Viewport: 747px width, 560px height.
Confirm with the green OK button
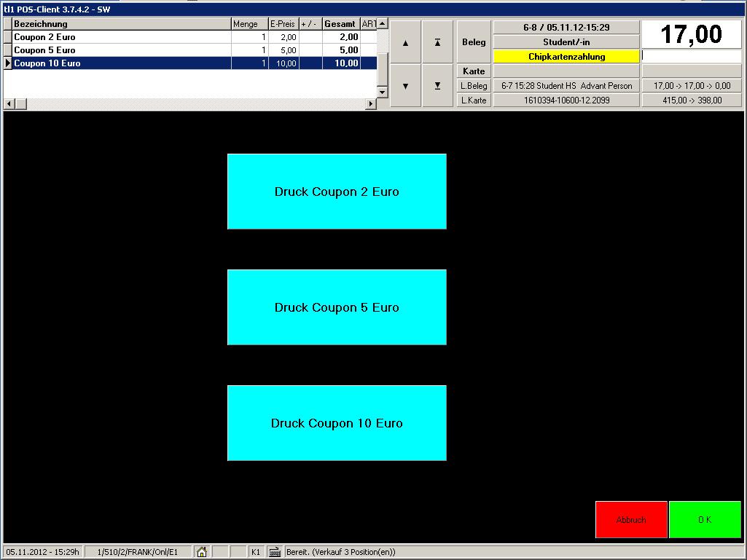pyautogui.click(x=705, y=520)
